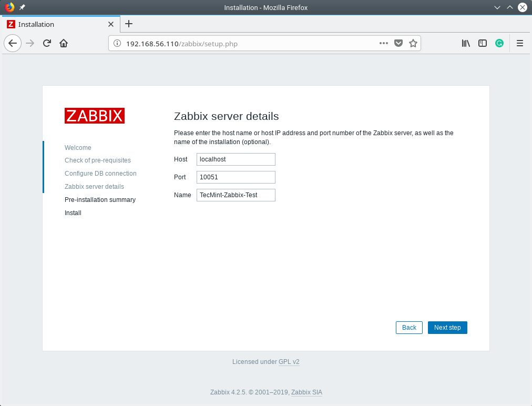The height and width of the screenshot is (406, 532).
Task: Select the Installation browser tab
Action: click(x=60, y=24)
